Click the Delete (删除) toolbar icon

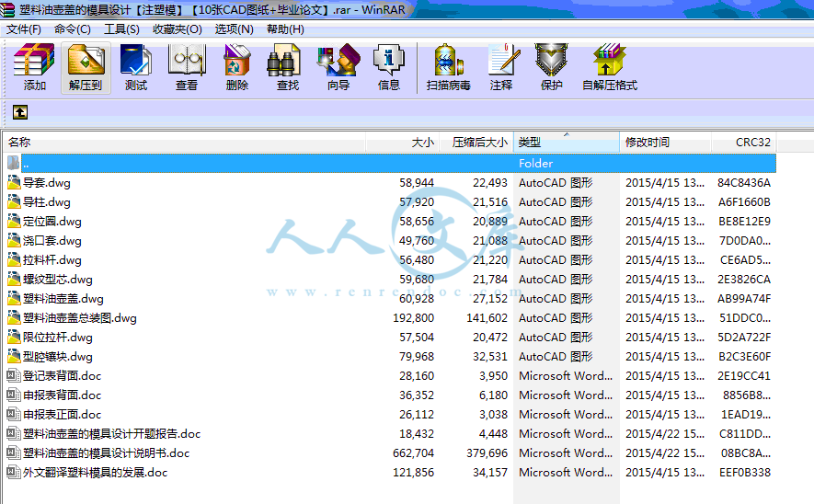(x=237, y=68)
